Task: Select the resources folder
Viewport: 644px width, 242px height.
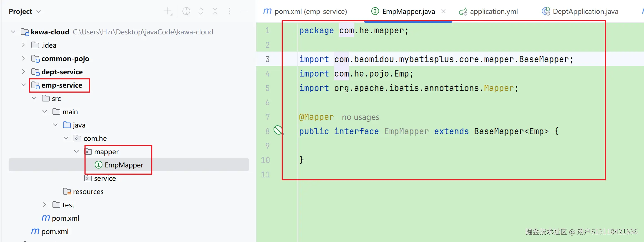Action: [88, 192]
